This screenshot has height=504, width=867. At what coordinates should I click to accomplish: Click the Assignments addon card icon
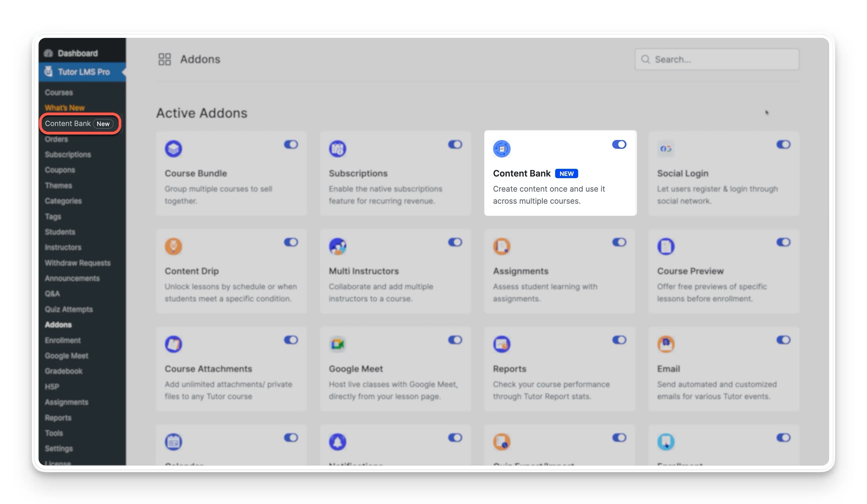point(502,246)
